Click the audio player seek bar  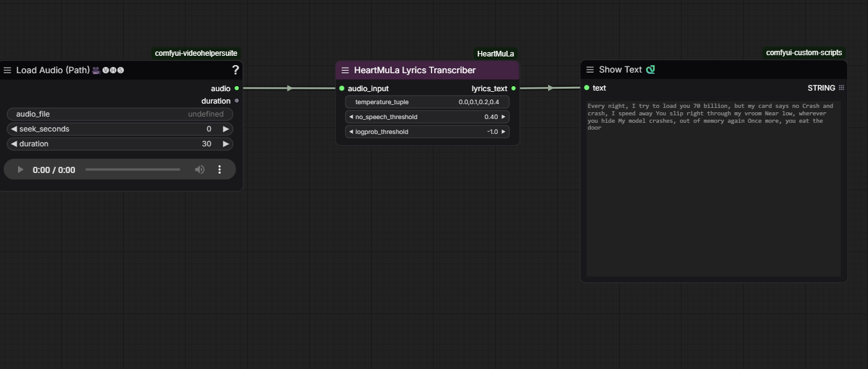133,169
